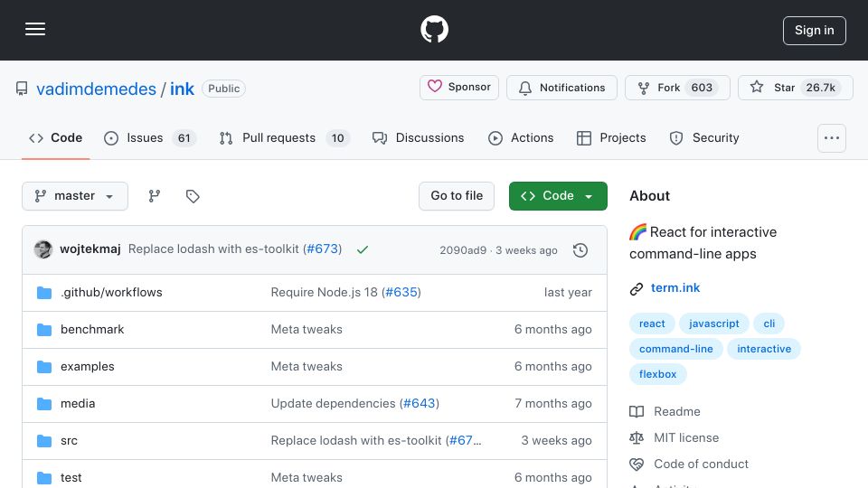868x488 pixels.
Task: Open the benchmark folder
Action: point(92,329)
